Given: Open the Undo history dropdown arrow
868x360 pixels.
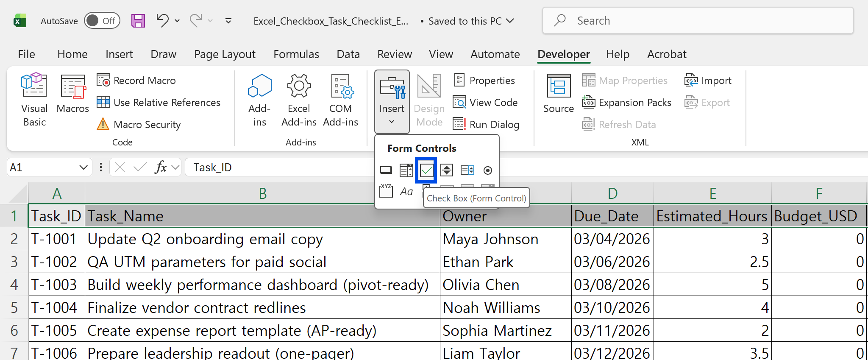Looking at the screenshot, I should (177, 21).
